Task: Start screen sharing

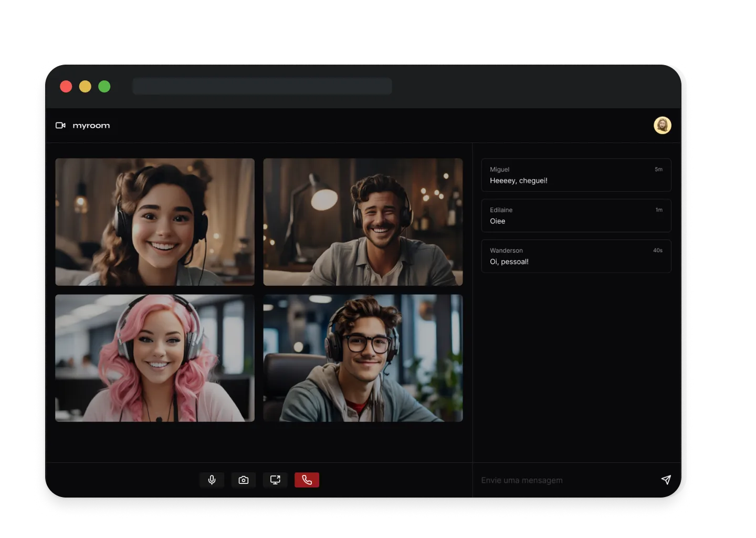Action: click(x=275, y=480)
